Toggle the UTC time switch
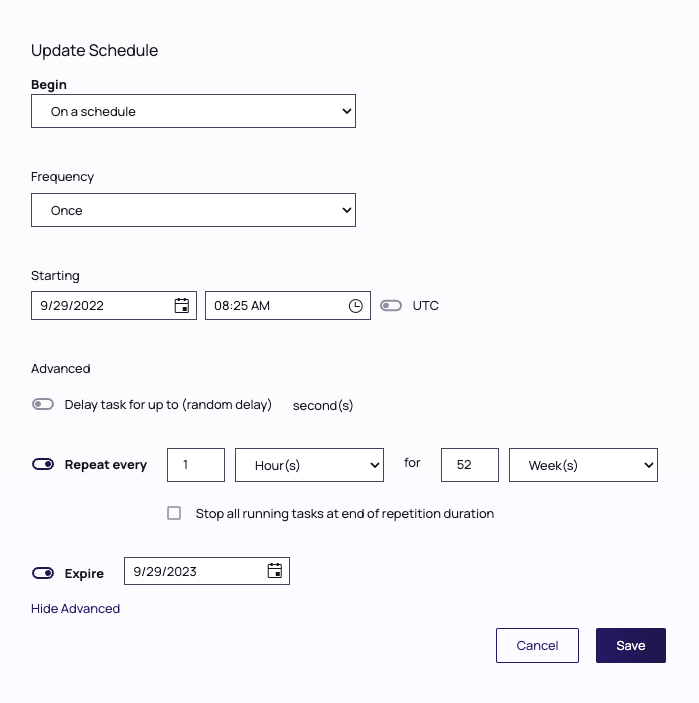Screen dimensions: 699x703 [x=391, y=306]
